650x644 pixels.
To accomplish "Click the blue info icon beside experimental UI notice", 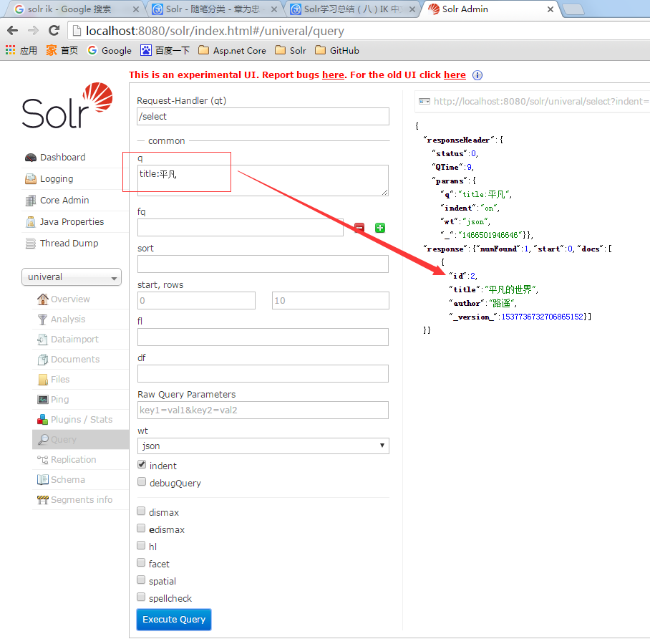I will (477, 75).
